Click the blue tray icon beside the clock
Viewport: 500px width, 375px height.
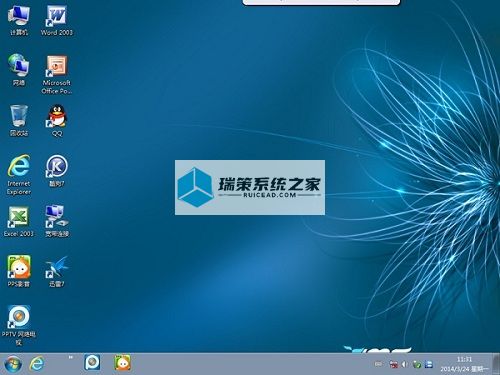429,364
